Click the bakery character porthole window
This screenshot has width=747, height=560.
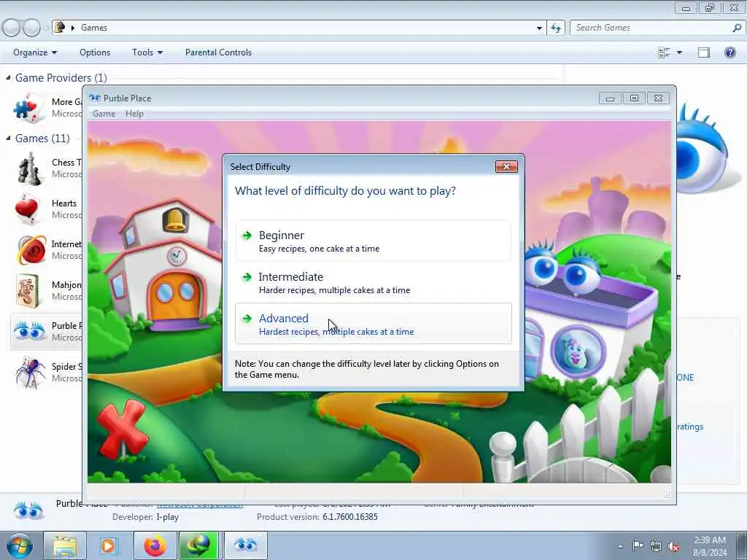[x=578, y=352]
